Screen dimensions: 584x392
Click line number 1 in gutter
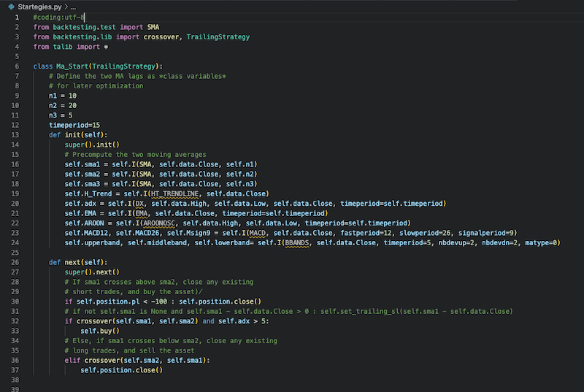tap(17, 17)
